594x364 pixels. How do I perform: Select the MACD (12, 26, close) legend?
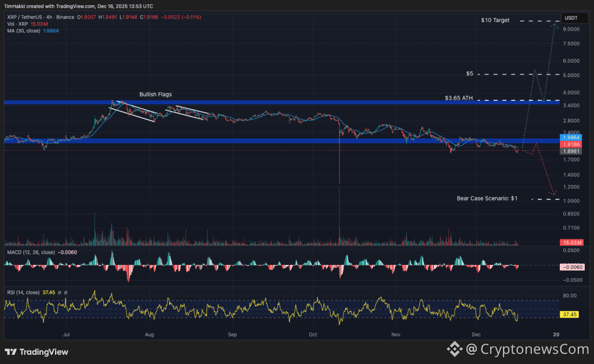pyautogui.click(x=31, y=252)
